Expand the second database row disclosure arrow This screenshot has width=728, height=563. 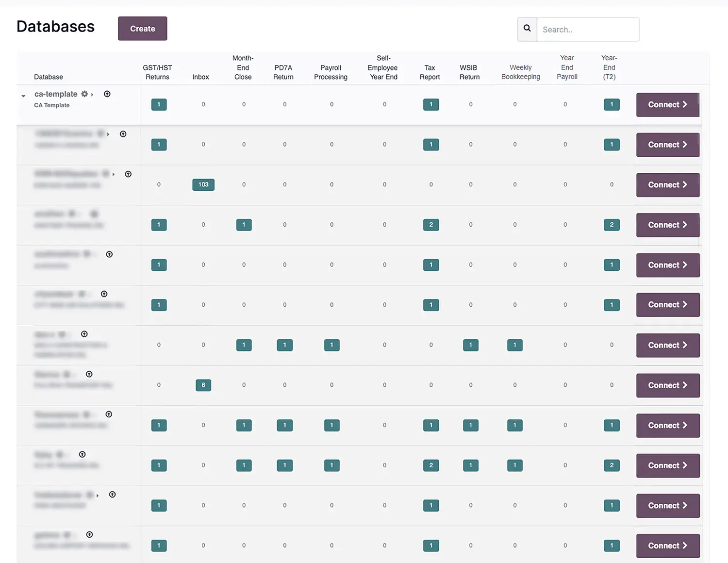[x=108, y=134]
